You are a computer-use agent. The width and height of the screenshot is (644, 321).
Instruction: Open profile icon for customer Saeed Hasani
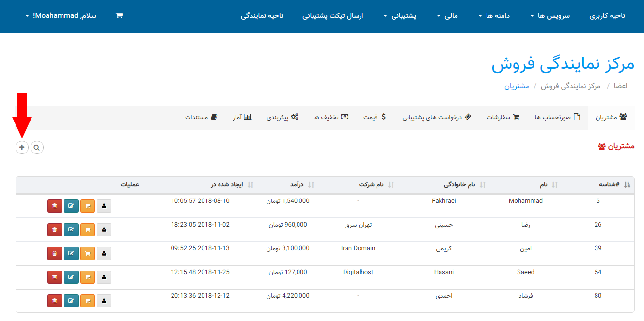[x=104, y=277]
